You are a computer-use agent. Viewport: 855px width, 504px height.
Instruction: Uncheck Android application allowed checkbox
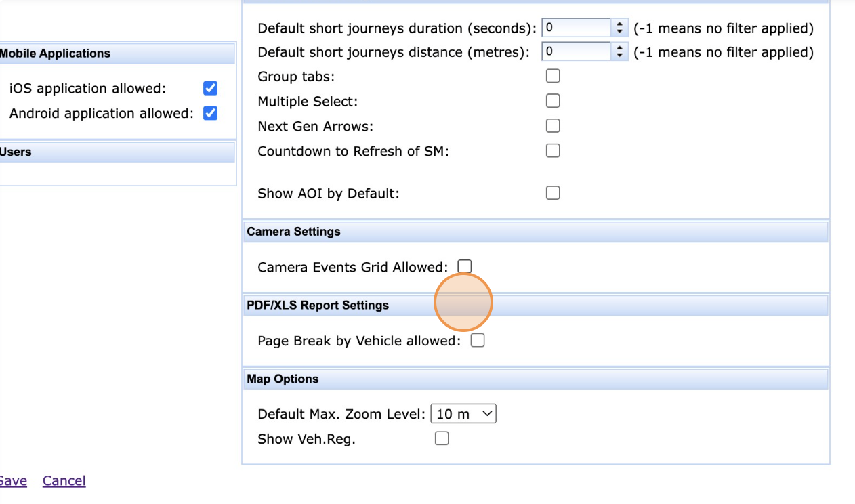click(210, 113)
